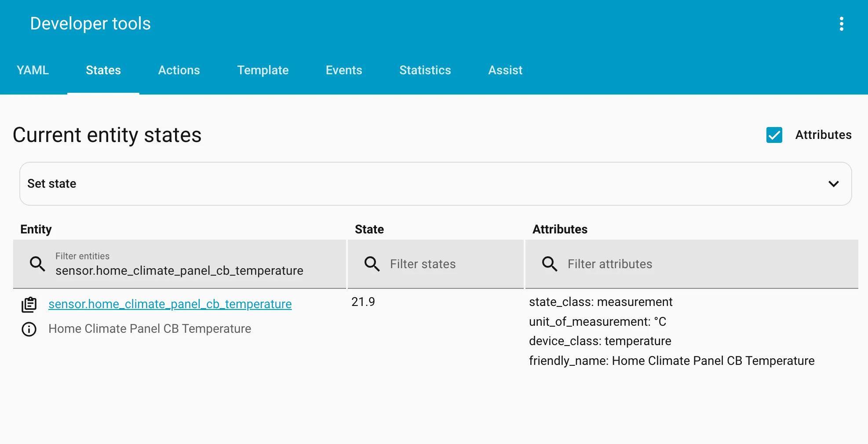This screenshot has height=444, width=868.
Task: Open the Set state section header
Action: coord(52,184)
